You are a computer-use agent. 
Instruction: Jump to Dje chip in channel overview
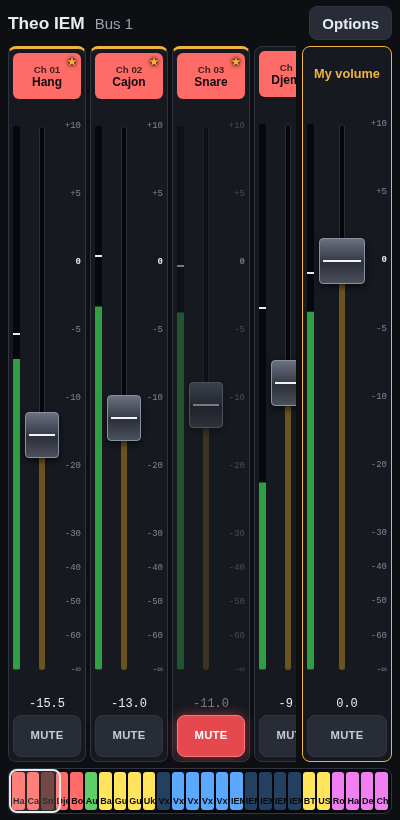(x=62, y=791)
